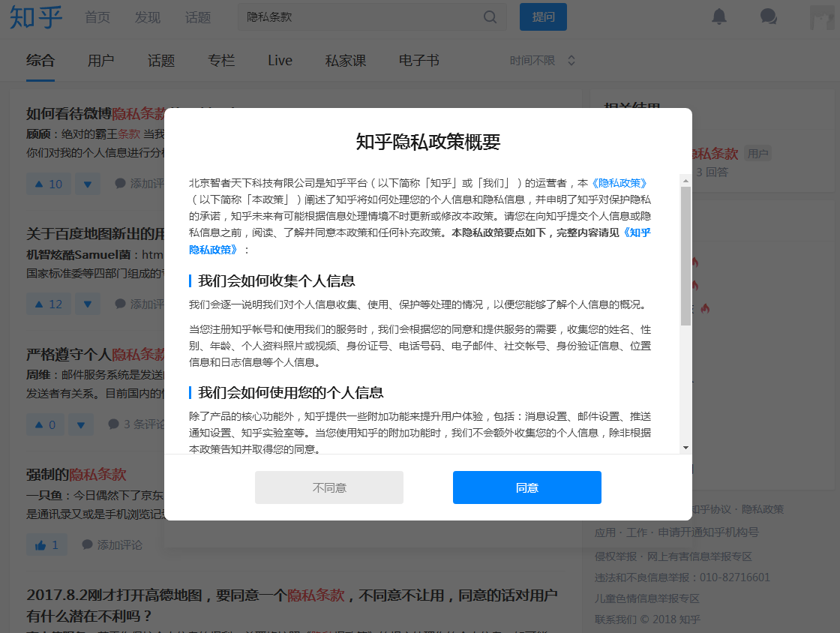Open the messages chat bubble icon

pyautogui.click(x=769, y=16)
